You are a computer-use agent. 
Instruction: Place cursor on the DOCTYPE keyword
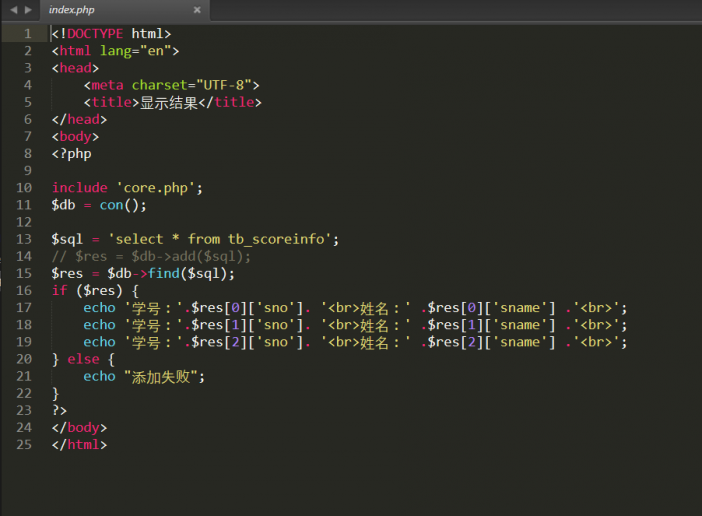coord(95,33)
